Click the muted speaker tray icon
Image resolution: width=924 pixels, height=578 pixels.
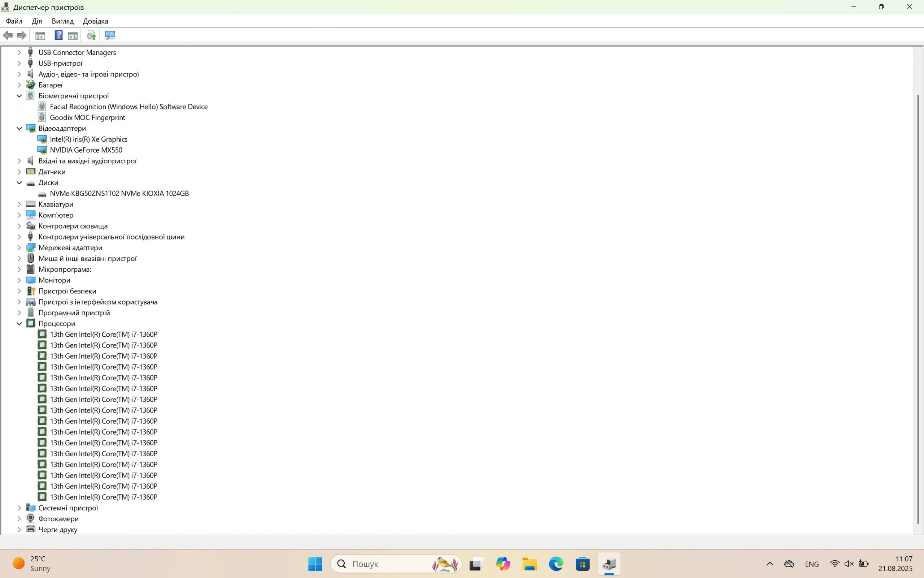tap(849, 564)
